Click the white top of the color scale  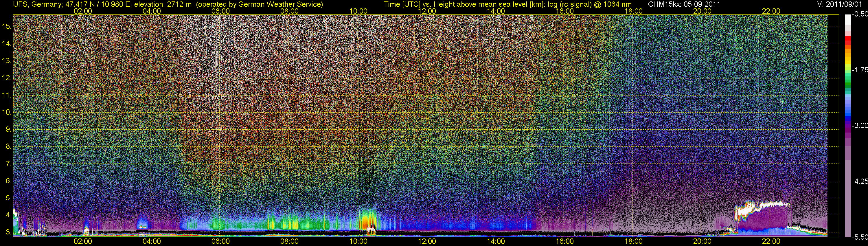[x=847, y=20]
